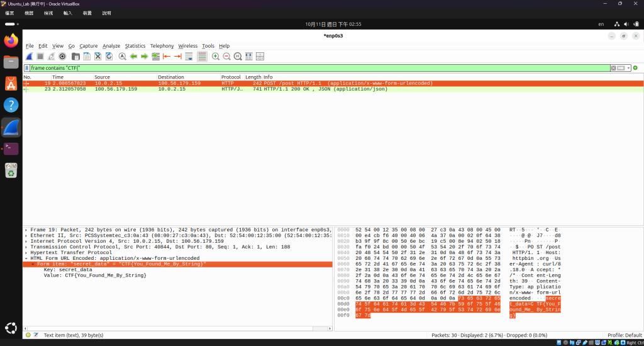Toggle packet list colorization
Screen dimensions: 644x346
[x=202, y=57]
